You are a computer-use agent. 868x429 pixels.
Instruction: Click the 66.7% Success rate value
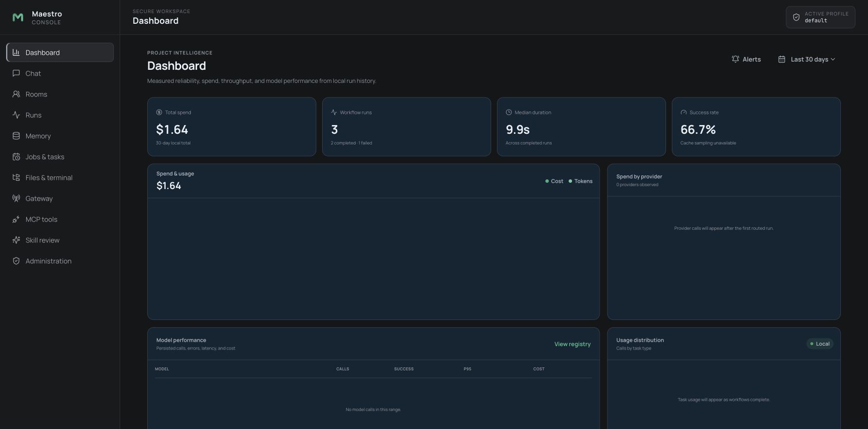698,129
